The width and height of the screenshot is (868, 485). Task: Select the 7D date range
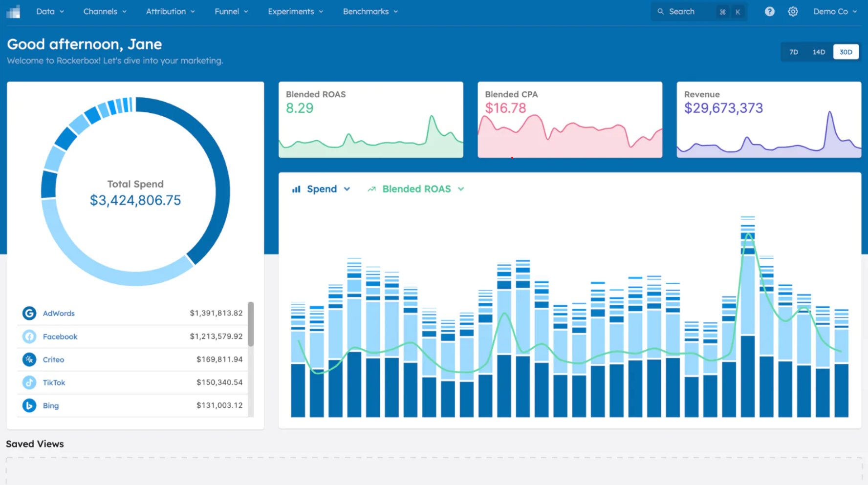coord(794,52)
